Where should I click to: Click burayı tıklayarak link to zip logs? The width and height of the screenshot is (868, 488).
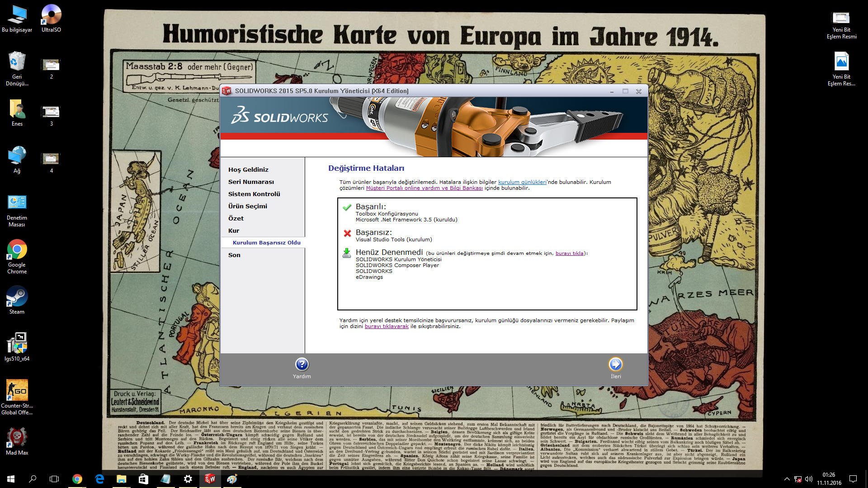coord(387,326)
